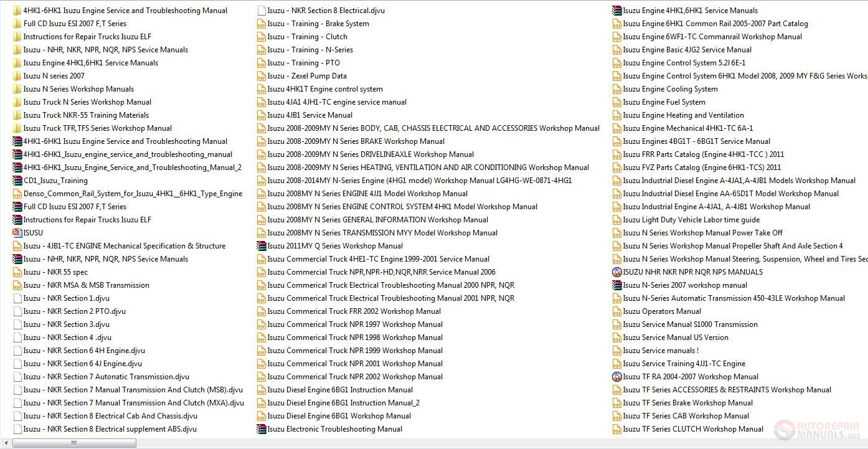Click PDF icon of Isuzu Diesel Engine 6BG1 Workshop Manual

click(262, 416)
